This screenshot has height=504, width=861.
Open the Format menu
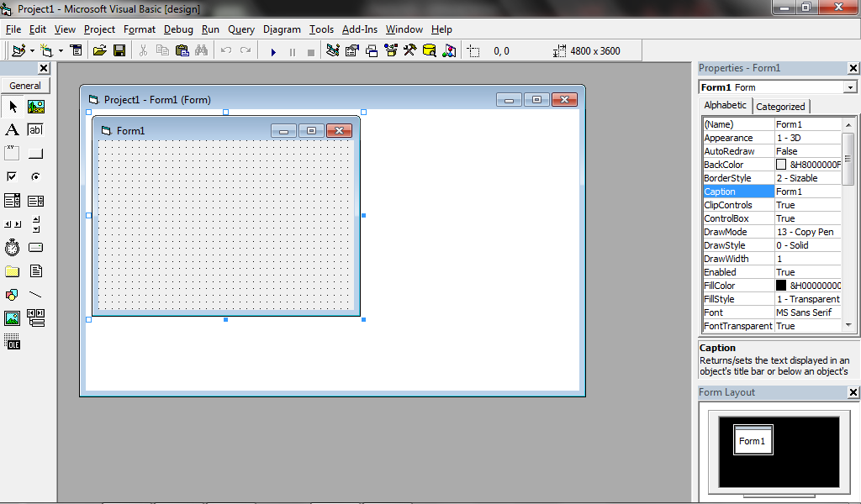(x=140, y=29)
